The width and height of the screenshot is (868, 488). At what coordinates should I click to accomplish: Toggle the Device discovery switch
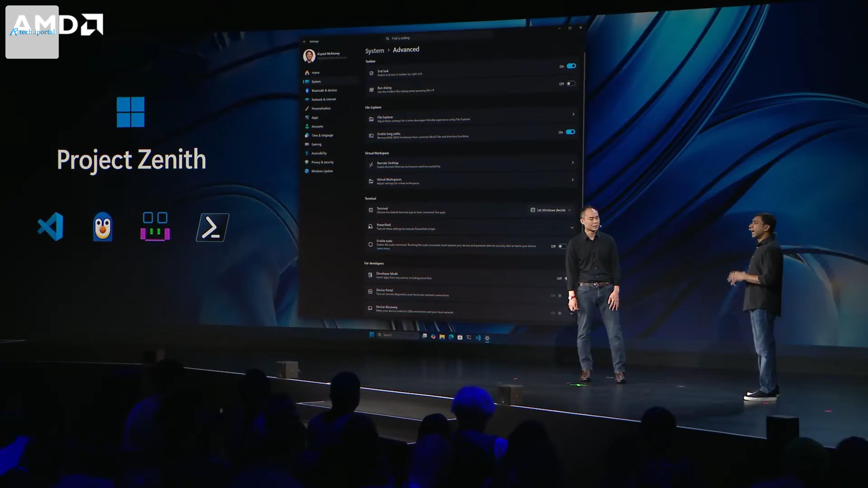point(560,313)
